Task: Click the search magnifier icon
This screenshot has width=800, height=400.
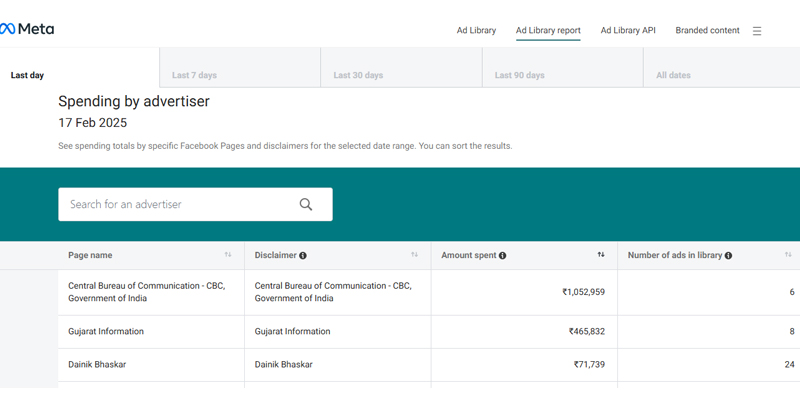Action: (x=306, y=205)
